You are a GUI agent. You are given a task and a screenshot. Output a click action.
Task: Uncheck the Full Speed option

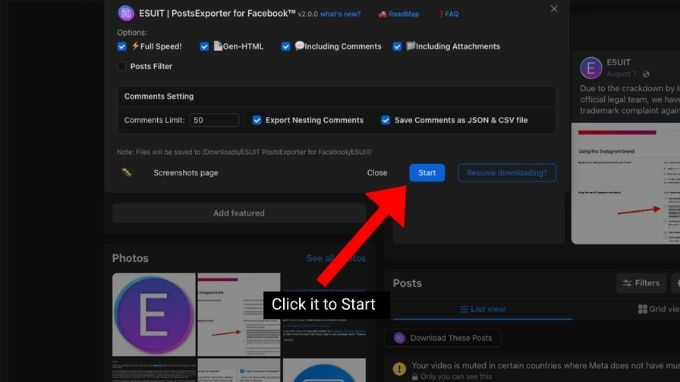coord(122,46)
